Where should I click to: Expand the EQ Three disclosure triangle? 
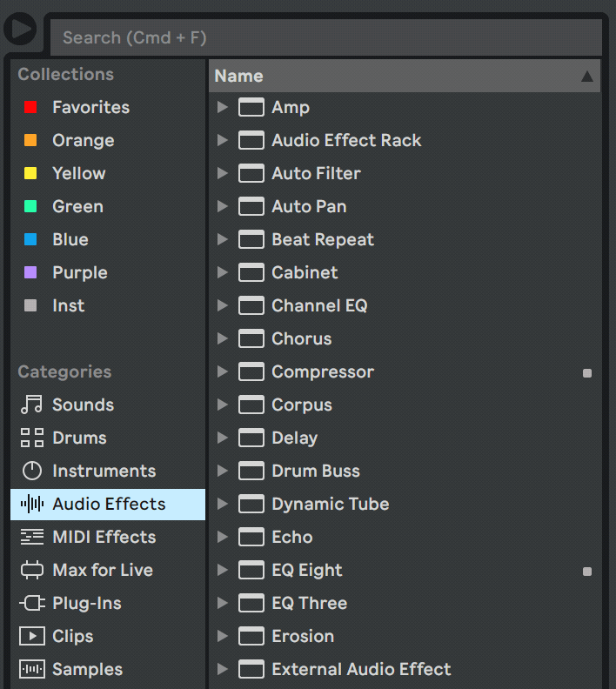[223, 603]
